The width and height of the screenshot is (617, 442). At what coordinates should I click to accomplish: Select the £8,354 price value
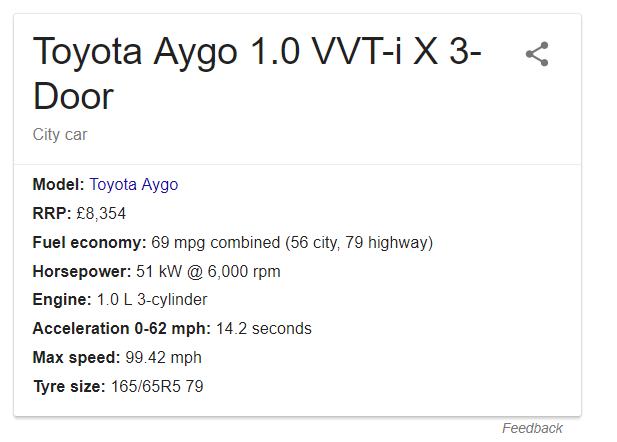click(100, 213)
